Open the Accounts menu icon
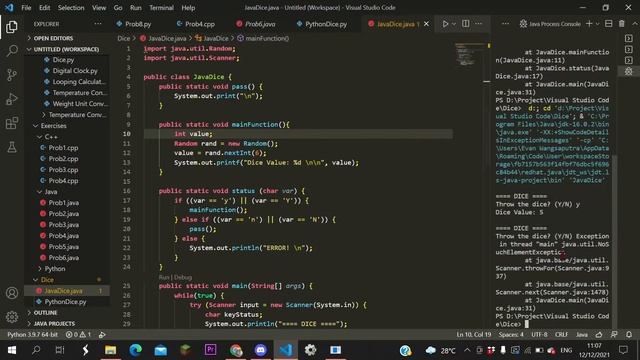Viewport: 640px width, 360px height. click(12, 293)
